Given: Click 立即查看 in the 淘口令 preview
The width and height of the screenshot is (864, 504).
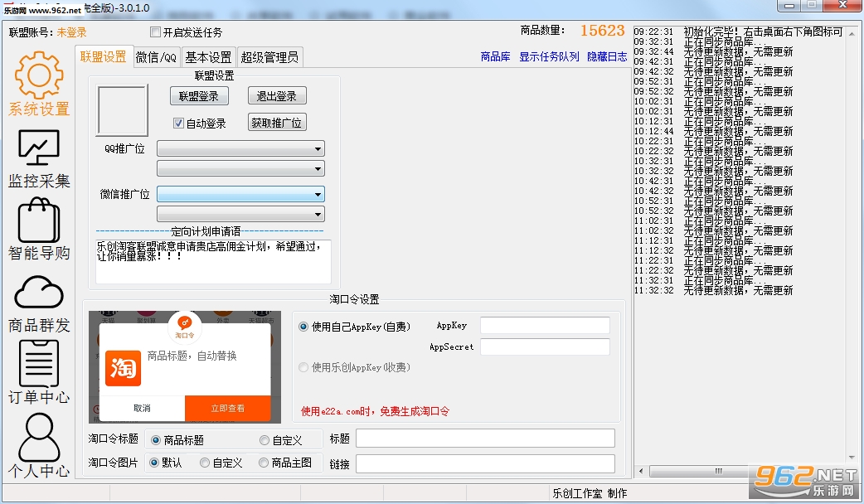Looking at the screenshot, I should 227,408.
